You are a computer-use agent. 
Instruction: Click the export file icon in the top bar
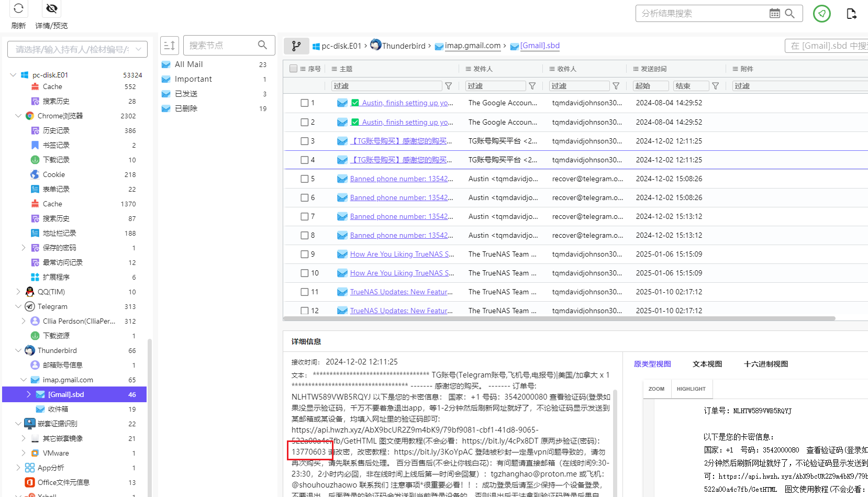(852, 14)
